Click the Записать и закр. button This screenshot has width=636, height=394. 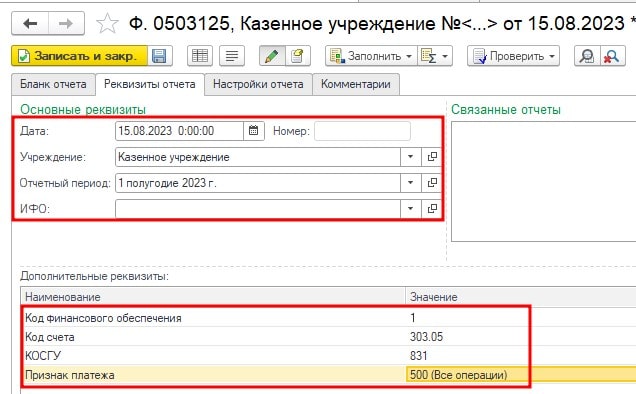click(80, 56)
